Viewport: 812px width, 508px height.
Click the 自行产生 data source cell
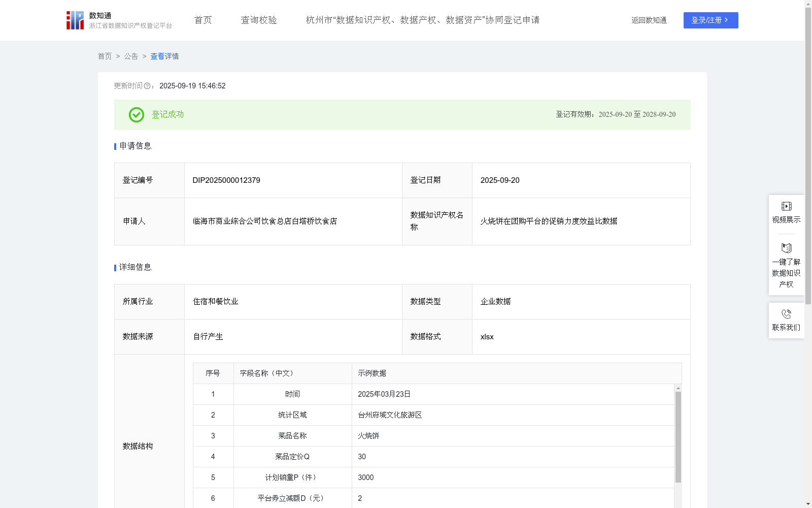point(293,337)
